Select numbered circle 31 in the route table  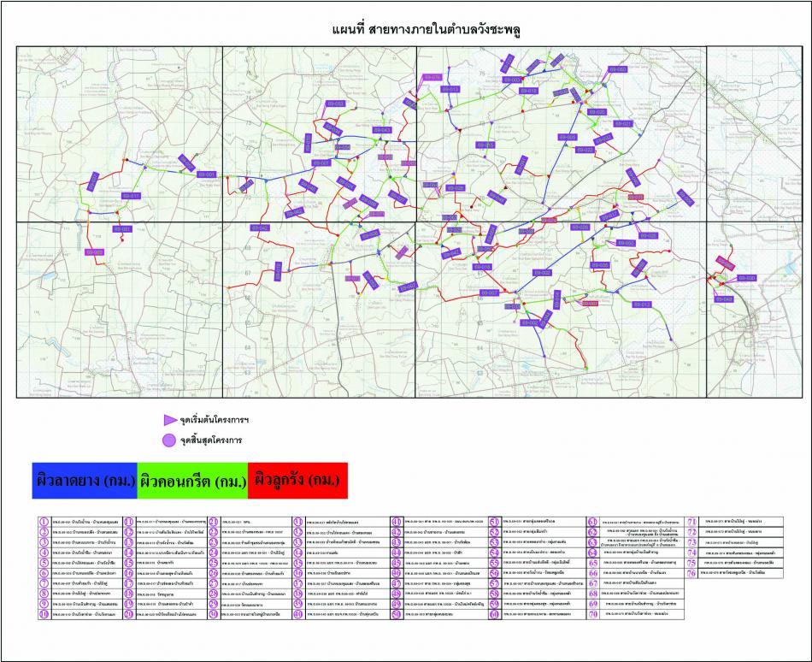pos(299,521)
